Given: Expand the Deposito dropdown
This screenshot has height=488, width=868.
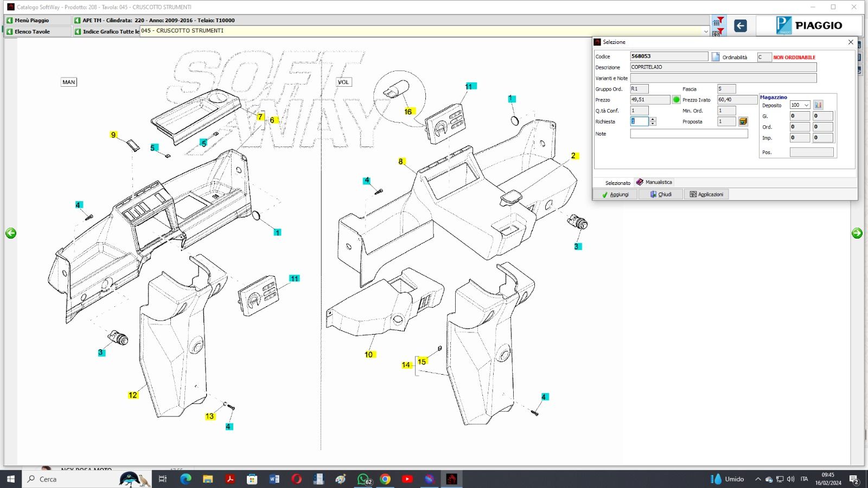Looking at the screenshot, I should point(806,105).
